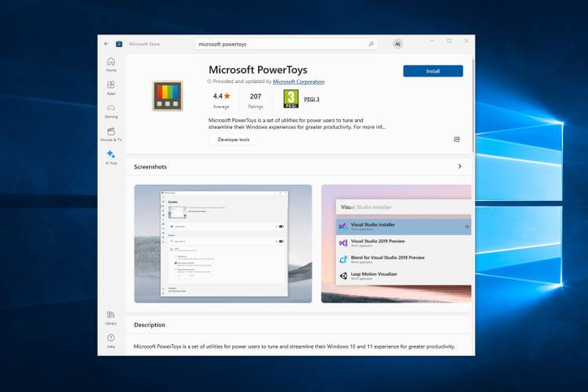This screenshot has height=392, width=588.
Task: Click the PEGI 3 rating badge
Action: 291,99
